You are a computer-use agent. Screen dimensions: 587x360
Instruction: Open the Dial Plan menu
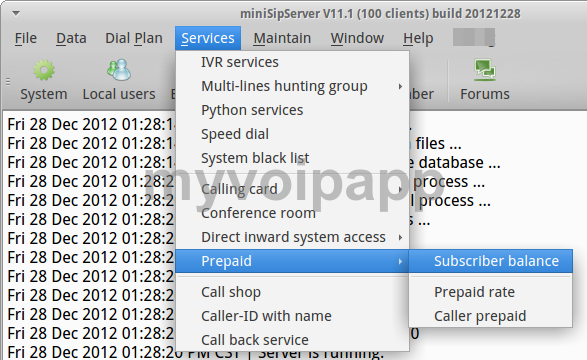point(134,38)
